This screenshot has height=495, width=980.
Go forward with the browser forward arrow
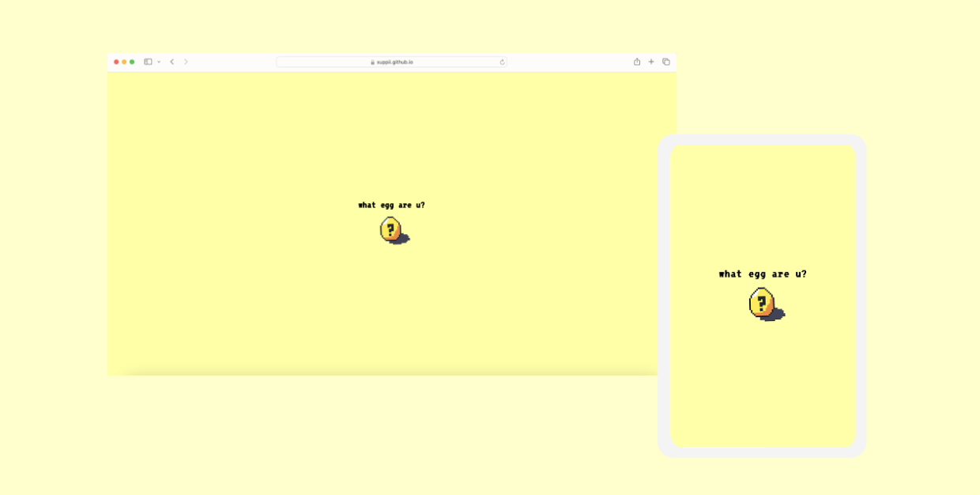point(186,62)
